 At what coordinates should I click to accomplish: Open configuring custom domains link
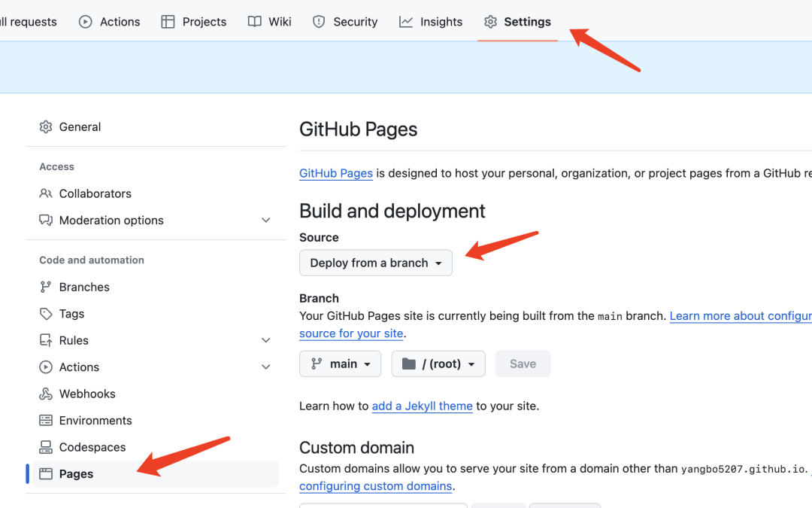click(x=375, y=486)
